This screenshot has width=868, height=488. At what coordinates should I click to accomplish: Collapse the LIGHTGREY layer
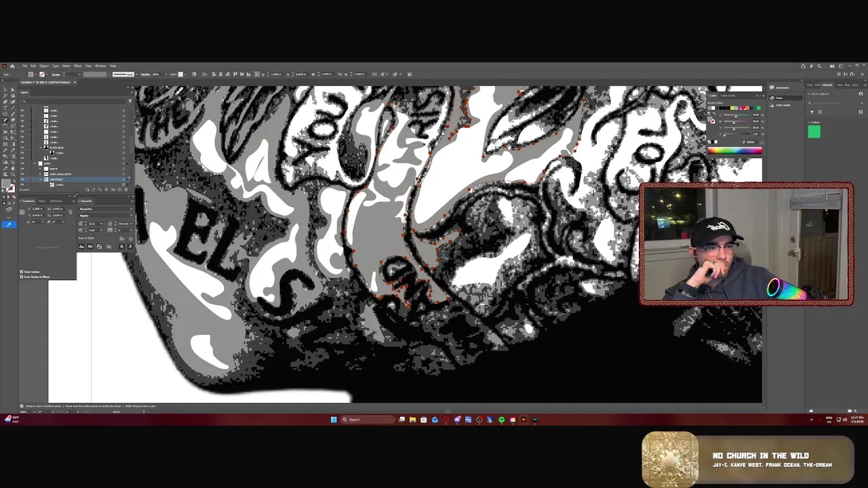click(40, 180)
